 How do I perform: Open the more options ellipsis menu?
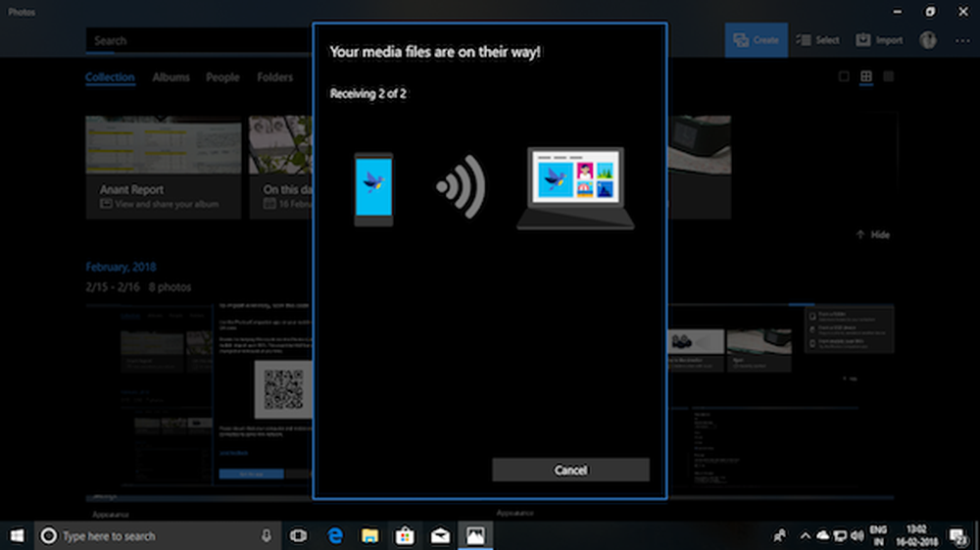click(962, 40)
